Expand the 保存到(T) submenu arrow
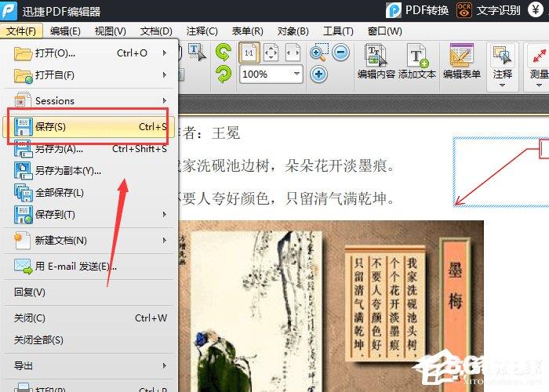Screen dimensions: 549x392 click(x=165, y=215)
